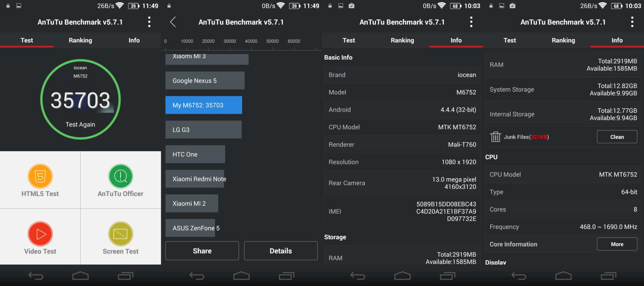Select Info tab on the score screen
The image size is (644, 286).
134,40
